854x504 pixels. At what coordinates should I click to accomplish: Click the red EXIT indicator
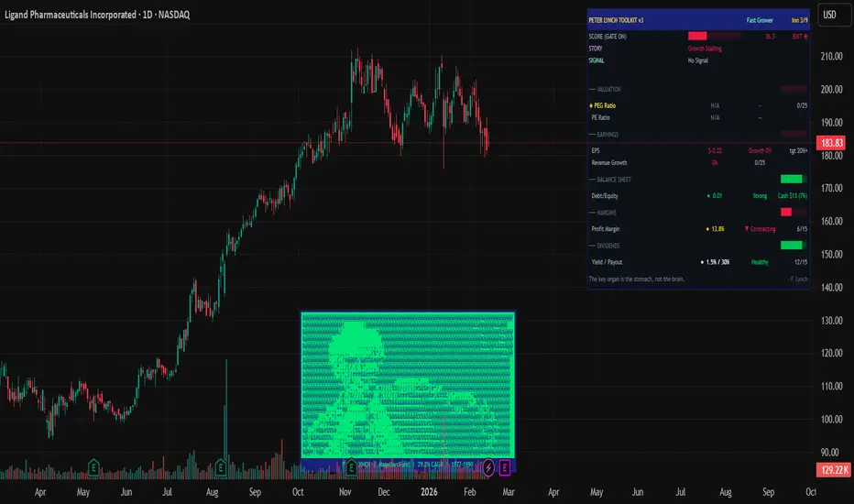click(800, 37)
